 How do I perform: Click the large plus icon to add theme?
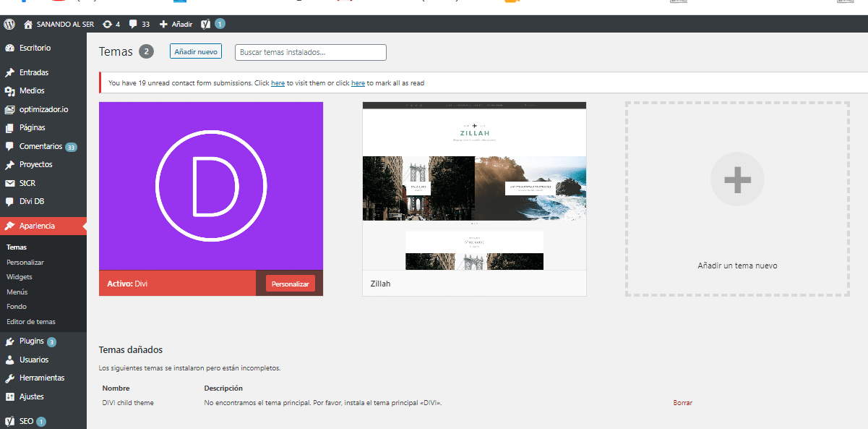point(737,179)
